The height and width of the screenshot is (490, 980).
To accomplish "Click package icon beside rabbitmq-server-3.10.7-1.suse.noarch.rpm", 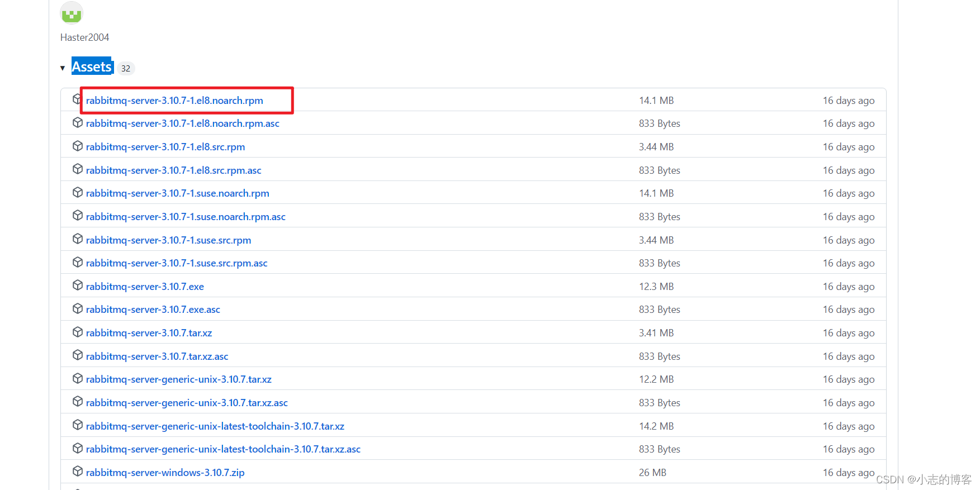I will 78,192.
